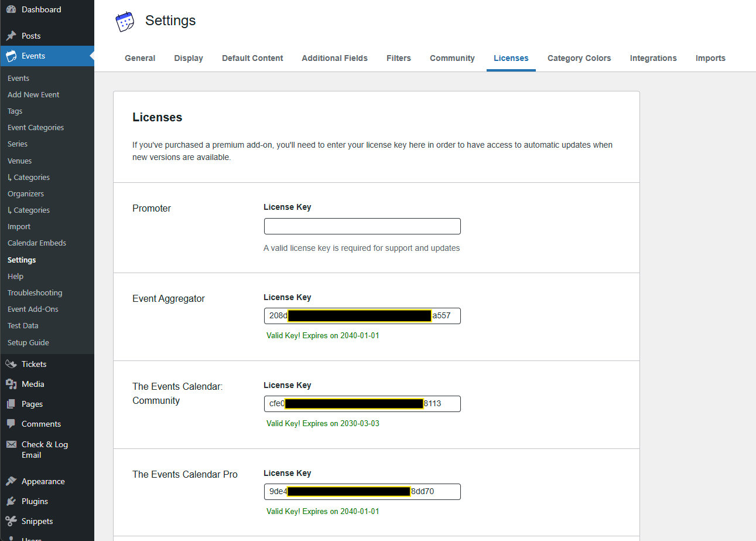Go to Event Categories submenu link

click(x=36, y=127)
